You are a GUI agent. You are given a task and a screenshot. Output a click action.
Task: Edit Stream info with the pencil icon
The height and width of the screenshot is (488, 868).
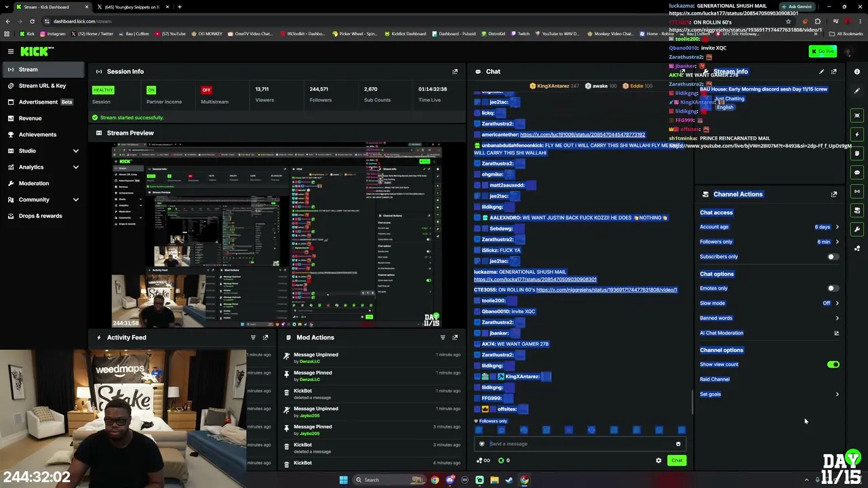coord(822,71)
